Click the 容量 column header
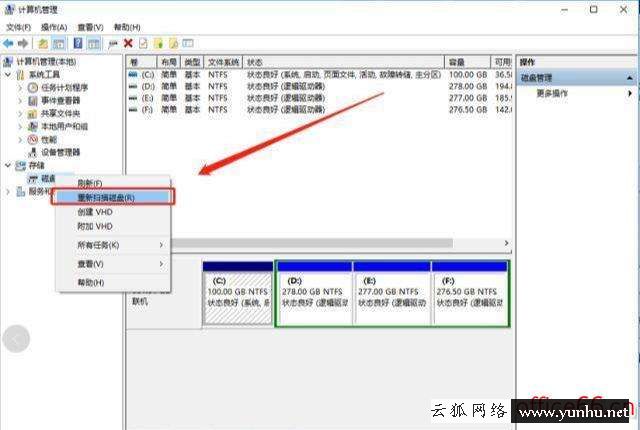640x430 pixels. point(467,62)
